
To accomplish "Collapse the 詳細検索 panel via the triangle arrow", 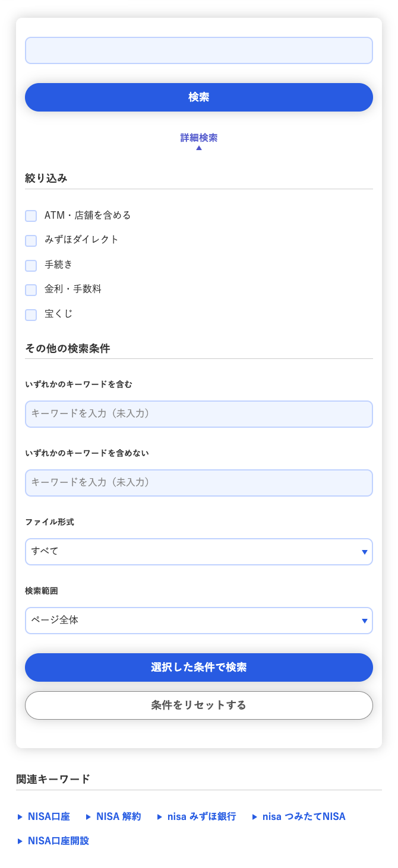I will click(198, 147).
